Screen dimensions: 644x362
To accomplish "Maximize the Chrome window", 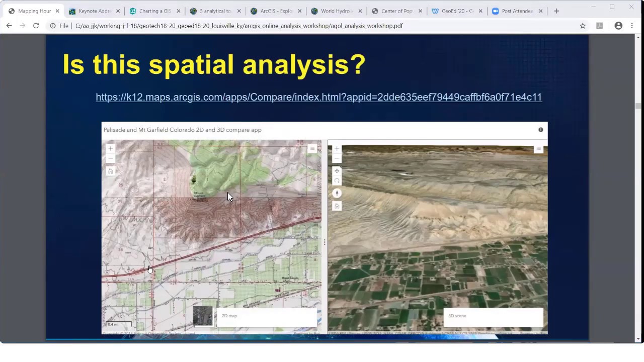I will pyautogui.click(x=612, y=7).
